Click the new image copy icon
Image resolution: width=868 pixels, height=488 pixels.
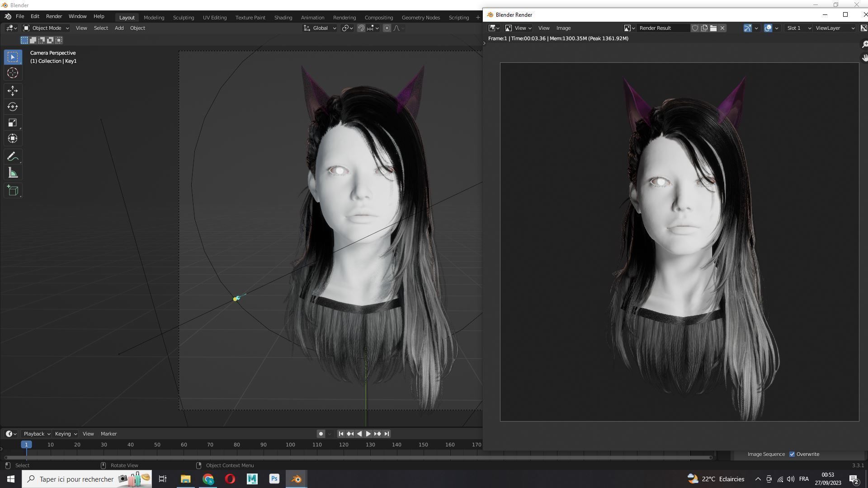point(704,28)
